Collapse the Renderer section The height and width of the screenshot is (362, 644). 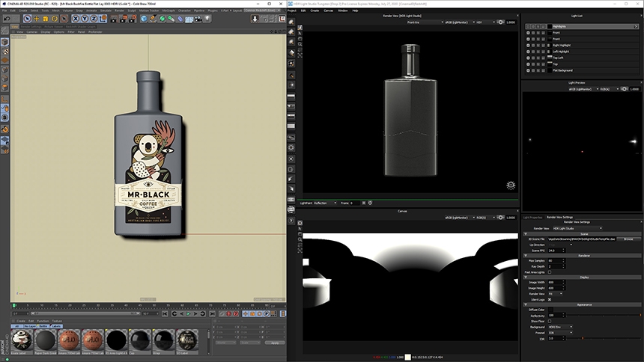[526, 255]
